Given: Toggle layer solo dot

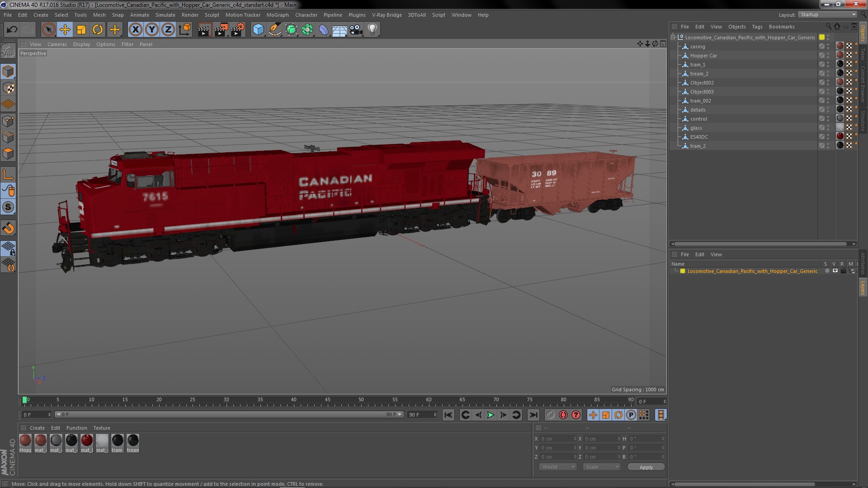Looking at the screenshot, I should [827, 271].
